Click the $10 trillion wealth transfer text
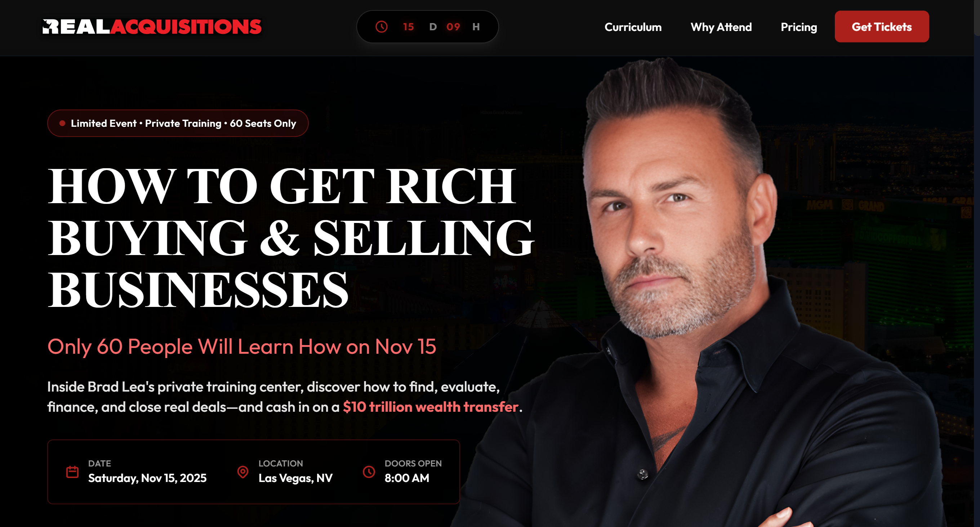980x527 pixels. coord(431,407)
